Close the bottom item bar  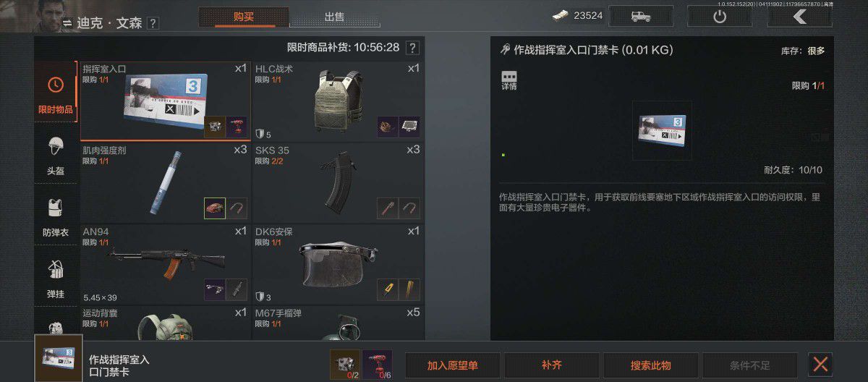(820, 365)
